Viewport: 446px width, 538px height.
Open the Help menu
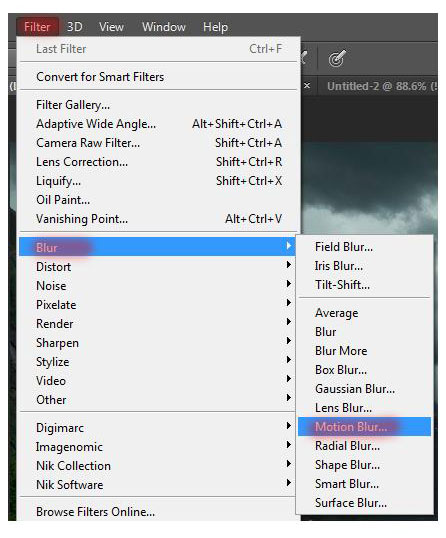tap(215, 27)
